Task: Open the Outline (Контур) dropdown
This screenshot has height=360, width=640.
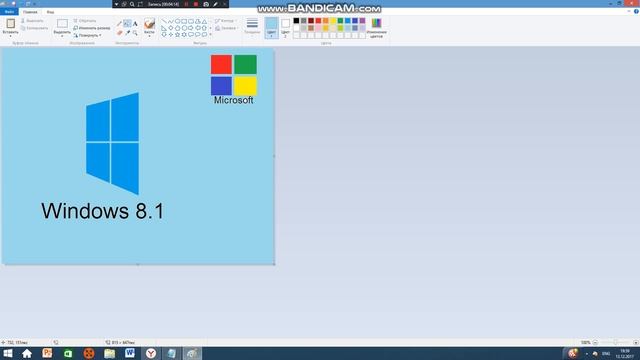Action: 225,21
